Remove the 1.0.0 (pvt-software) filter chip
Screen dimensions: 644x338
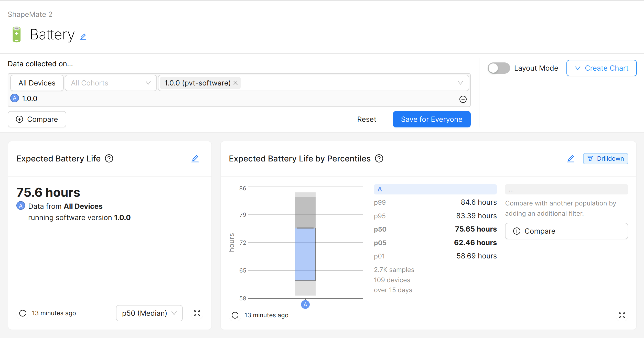tap(235, 83)
